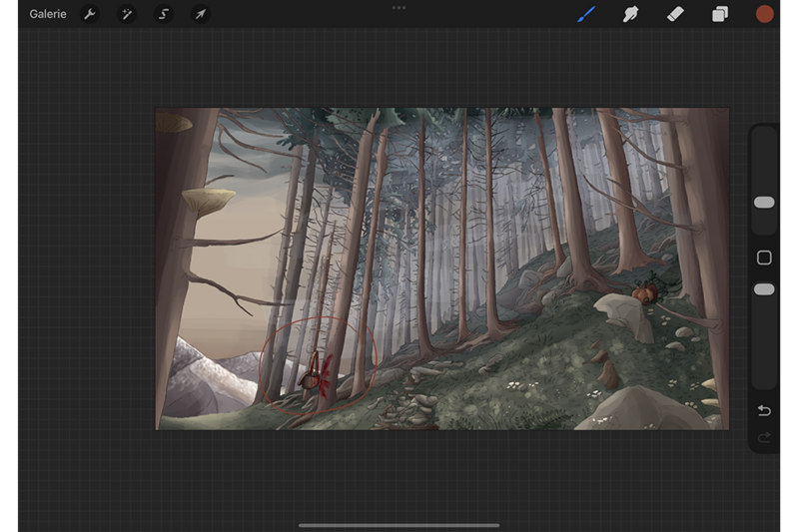
Task: Open the Layers panel
Action: [719, 14]
